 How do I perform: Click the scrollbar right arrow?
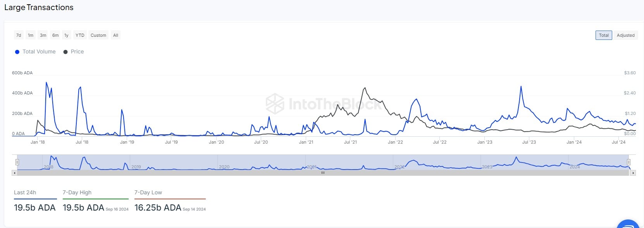[633, 173]
